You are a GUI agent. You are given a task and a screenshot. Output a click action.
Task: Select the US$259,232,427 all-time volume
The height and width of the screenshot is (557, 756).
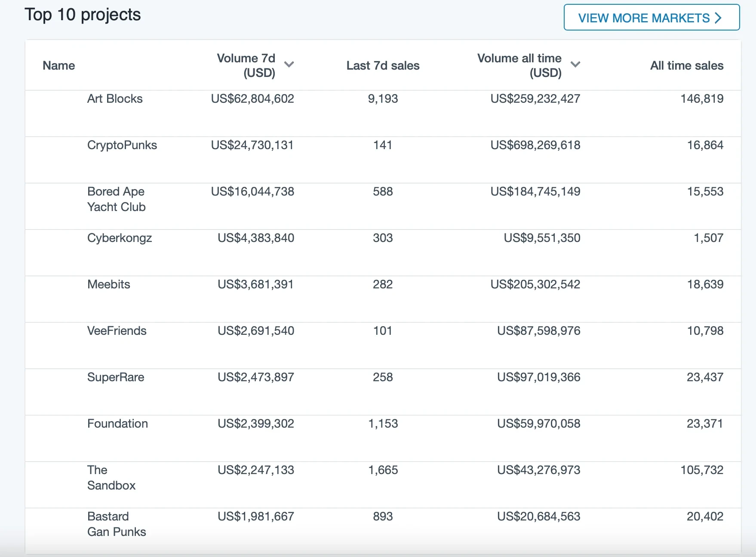(535, 99)
